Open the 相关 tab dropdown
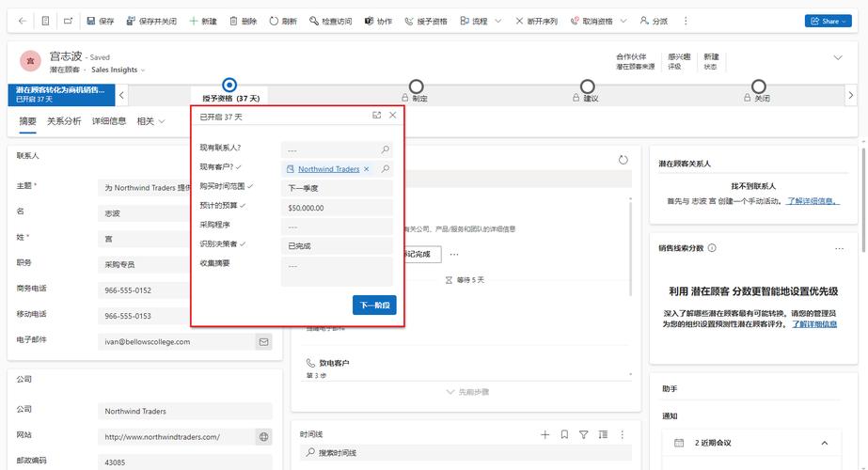Image resolution: width=868 pixels, height=470 pixels. [x=150, y=121]
